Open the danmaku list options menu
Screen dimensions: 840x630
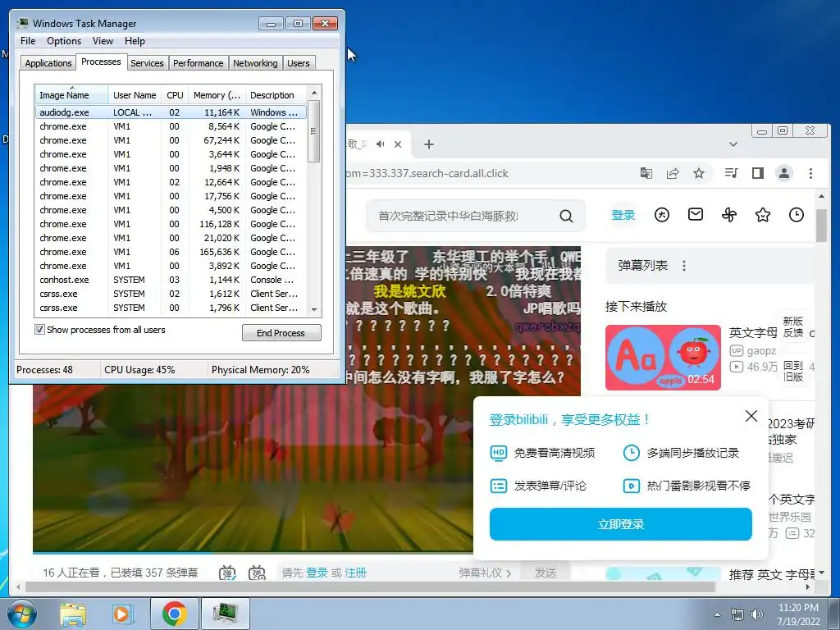click(x=684, y=266)
